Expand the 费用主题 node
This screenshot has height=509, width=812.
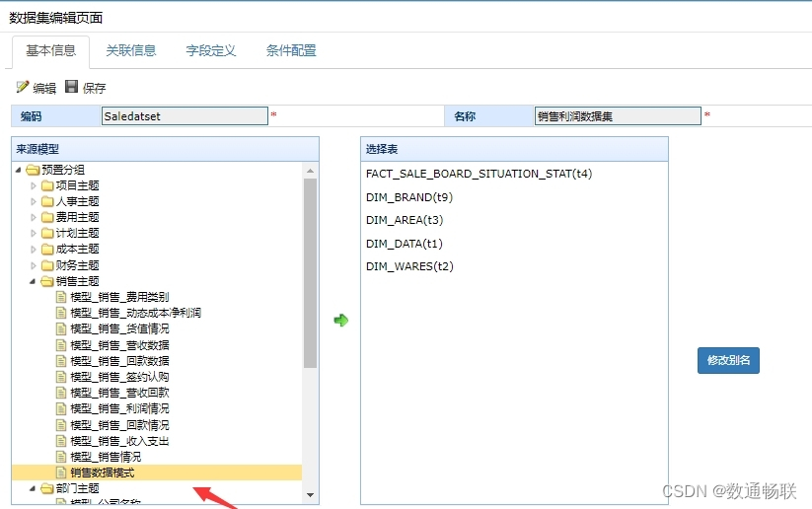point(34,217)
